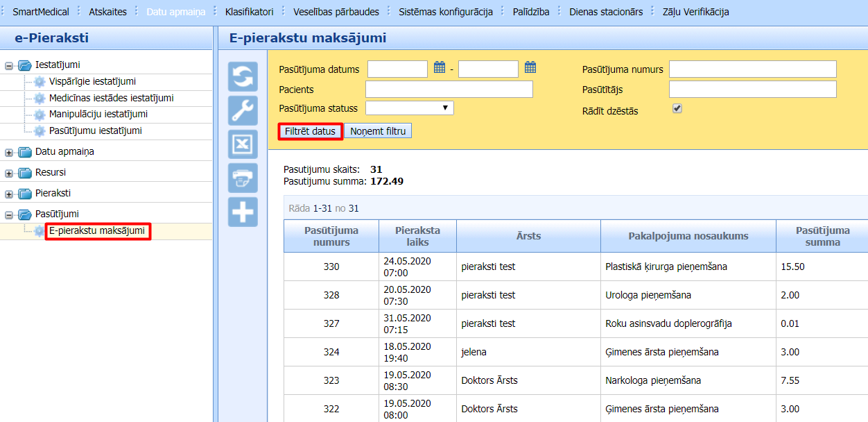
Task: Open the start date calendar picker
Action: point(439,68)
